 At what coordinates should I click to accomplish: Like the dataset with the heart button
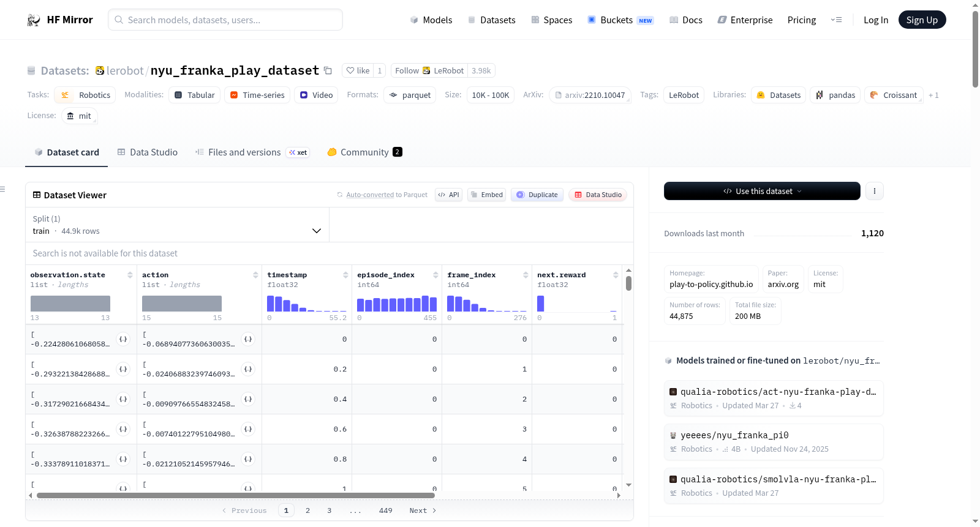358,70
